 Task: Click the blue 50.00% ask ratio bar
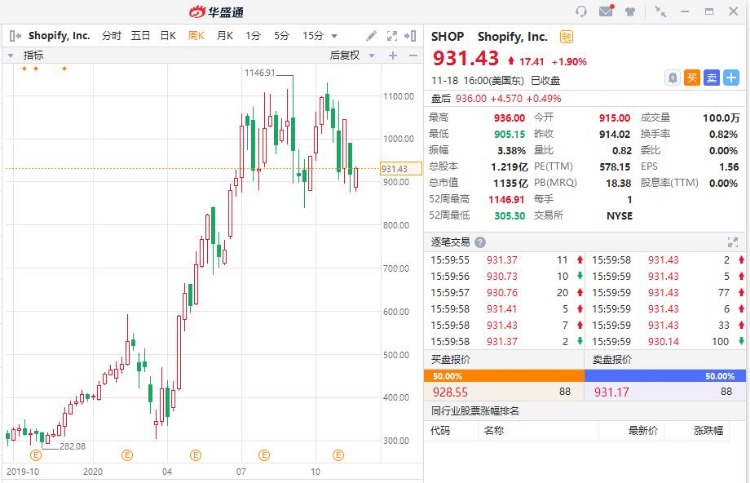point(665,376)
